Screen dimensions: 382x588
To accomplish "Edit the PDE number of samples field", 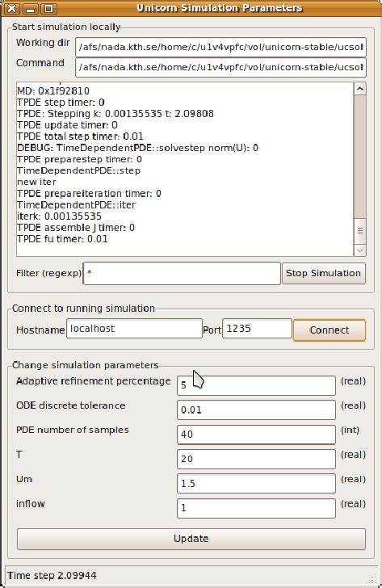I will pos(256,435).
